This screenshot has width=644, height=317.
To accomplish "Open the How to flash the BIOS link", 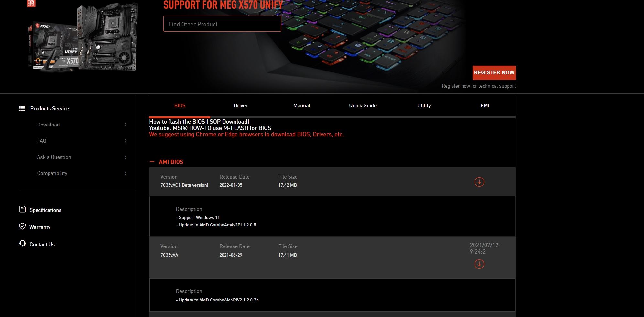I will [x=199, y=122].
